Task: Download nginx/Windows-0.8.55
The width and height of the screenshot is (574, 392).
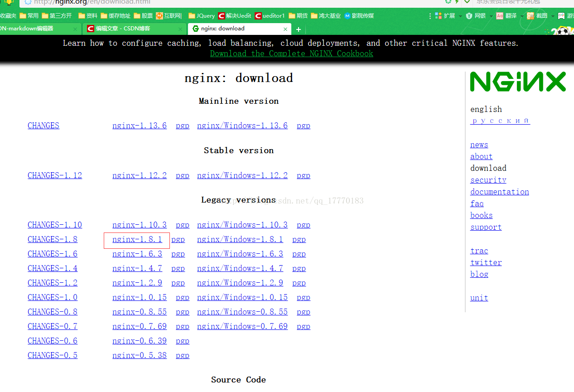Action: [x=242, y=312]
